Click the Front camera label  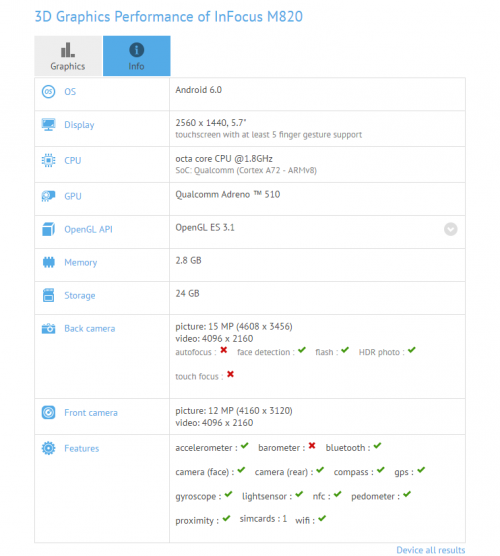(x=91, y=413)
